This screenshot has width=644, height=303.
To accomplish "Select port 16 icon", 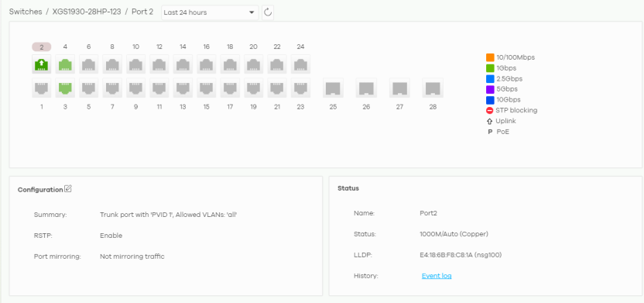I will pyautogui.click(x=207, y=64).
